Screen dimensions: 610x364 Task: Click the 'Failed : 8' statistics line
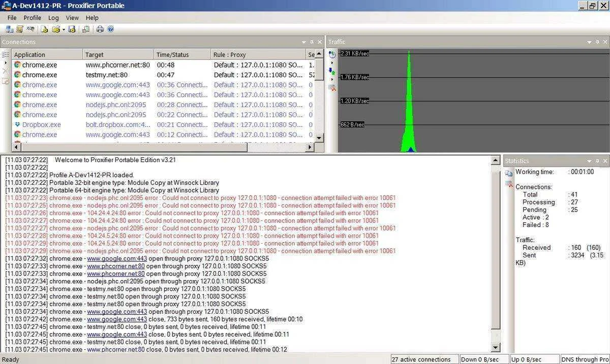point(535,225)
